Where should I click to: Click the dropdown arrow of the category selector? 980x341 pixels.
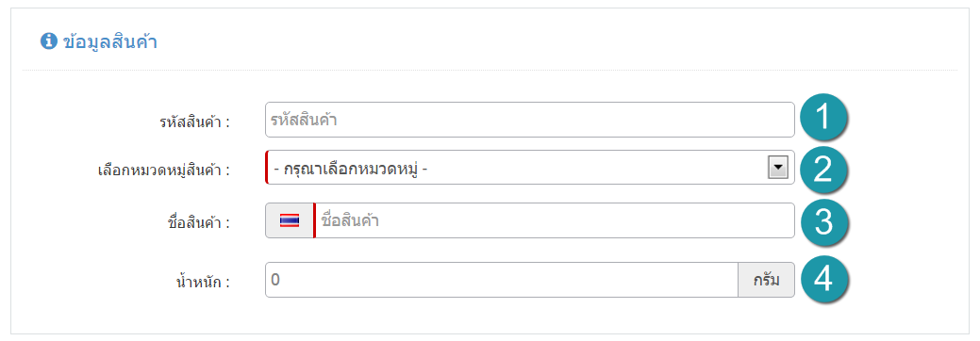tap(777, 168)
